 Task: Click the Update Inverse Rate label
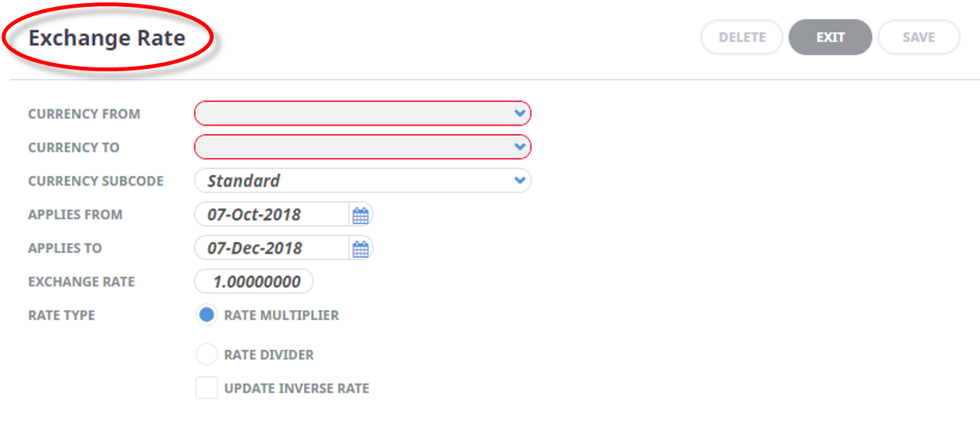297,389
